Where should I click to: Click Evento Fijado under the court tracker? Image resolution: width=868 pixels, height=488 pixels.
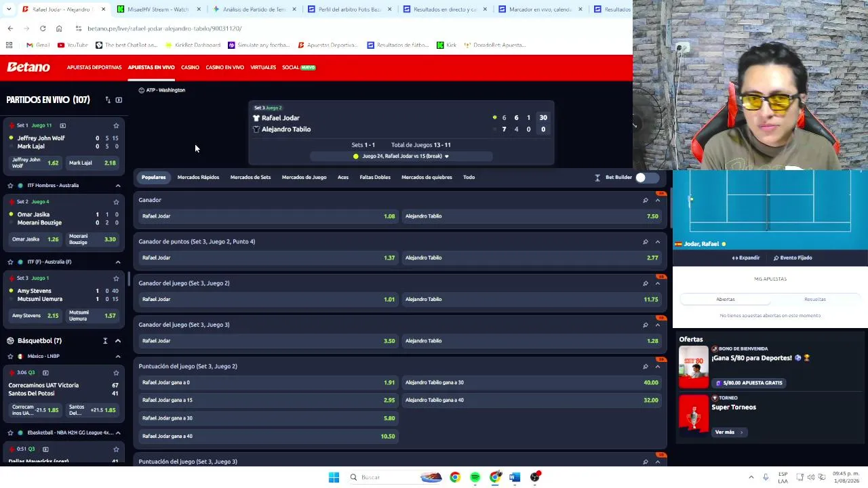[793, 258]
